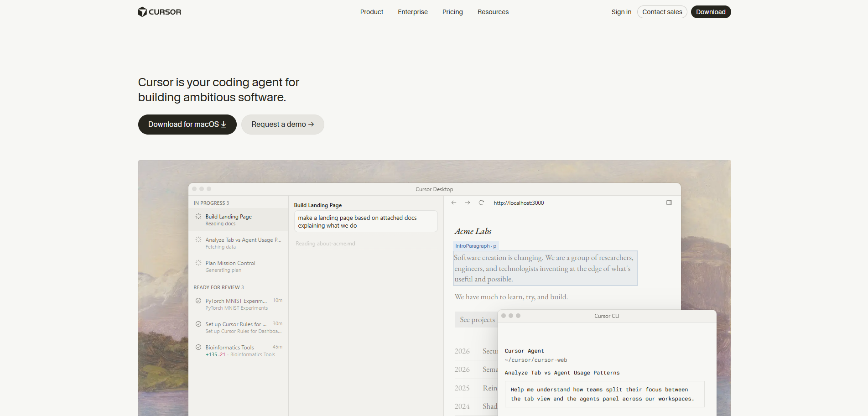
Task: Click spinner icon beside Build Landing Page
Action: click(x=198, y=216)
